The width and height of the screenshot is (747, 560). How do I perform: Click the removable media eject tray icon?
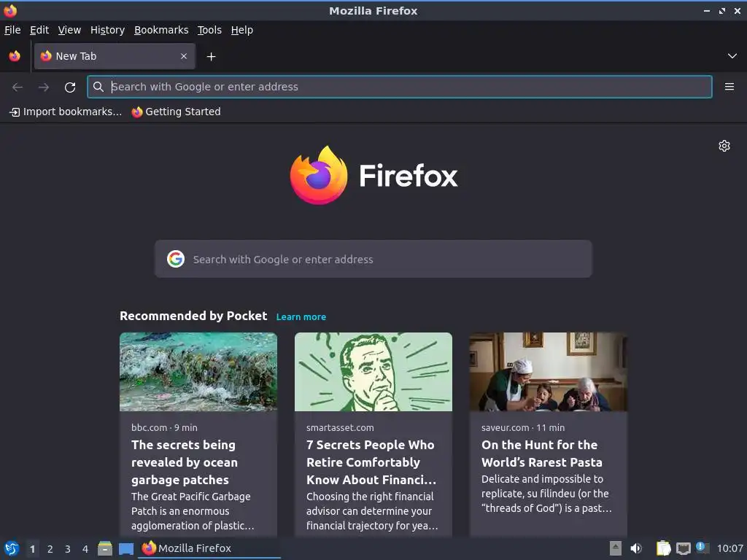[x=616, y=548]
